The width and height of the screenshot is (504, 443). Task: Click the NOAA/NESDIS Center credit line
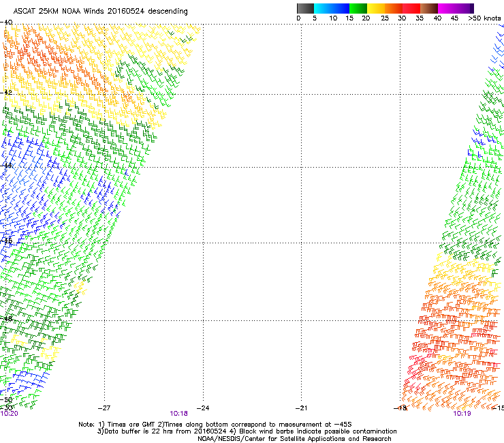pos(294,439)
